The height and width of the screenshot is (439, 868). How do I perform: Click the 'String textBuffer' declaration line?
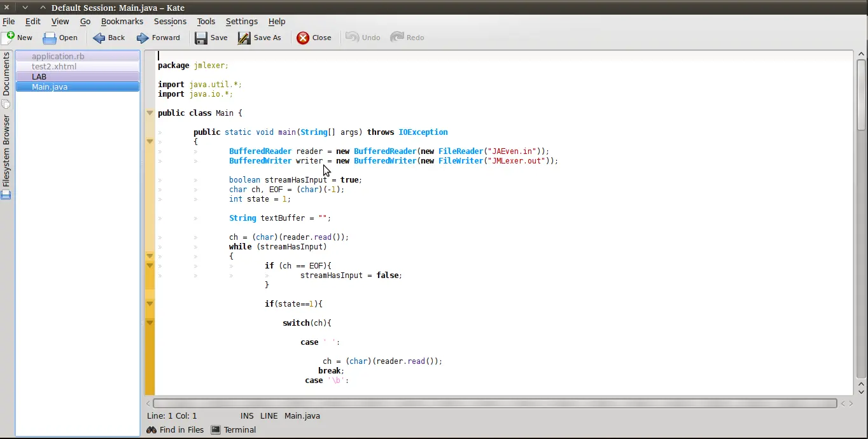click(280, 218)
